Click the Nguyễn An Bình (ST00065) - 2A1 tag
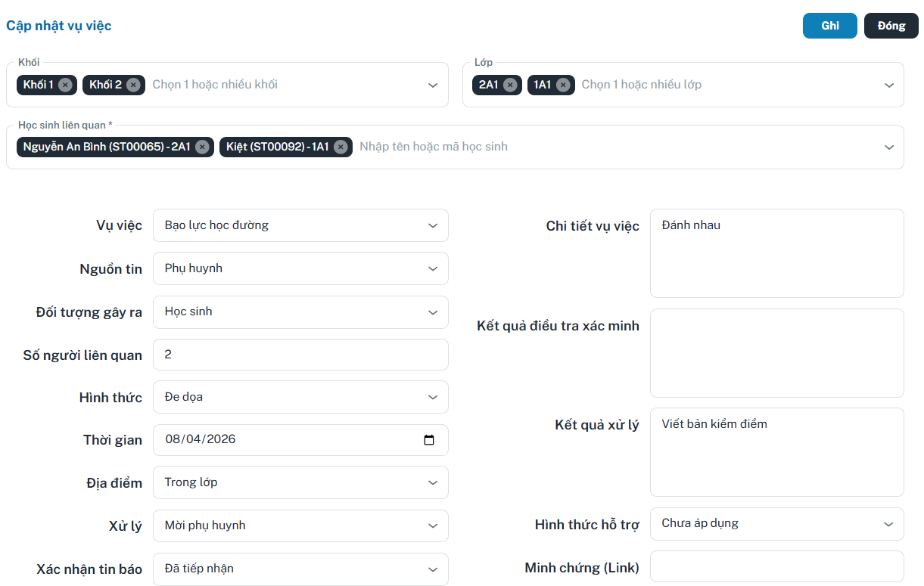The width and height of the screenshot is (924, 586). click(x=115, y=147)
